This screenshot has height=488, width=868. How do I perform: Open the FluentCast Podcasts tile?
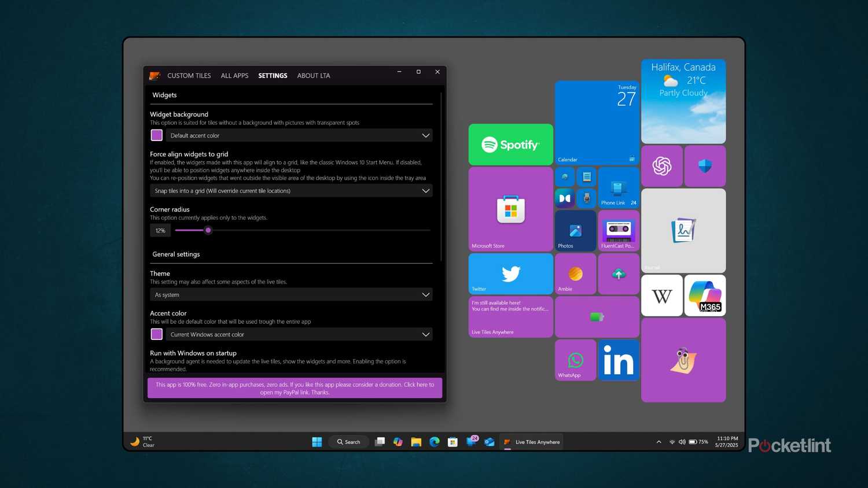pos(618,230)
